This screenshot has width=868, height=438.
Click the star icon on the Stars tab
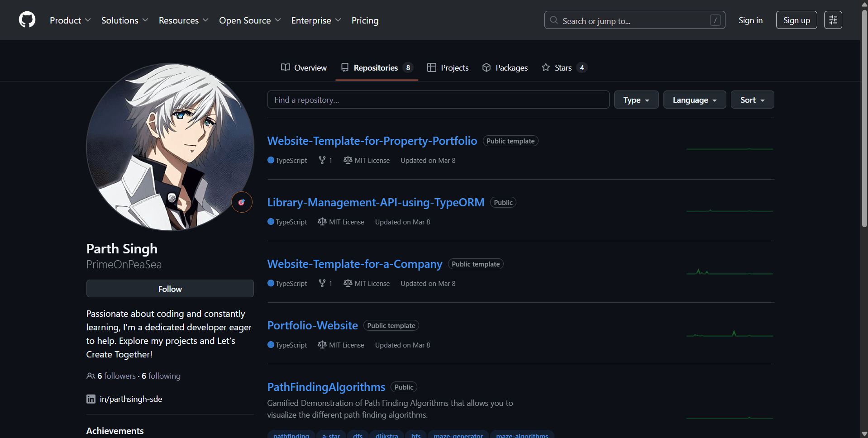click(545, 67)
